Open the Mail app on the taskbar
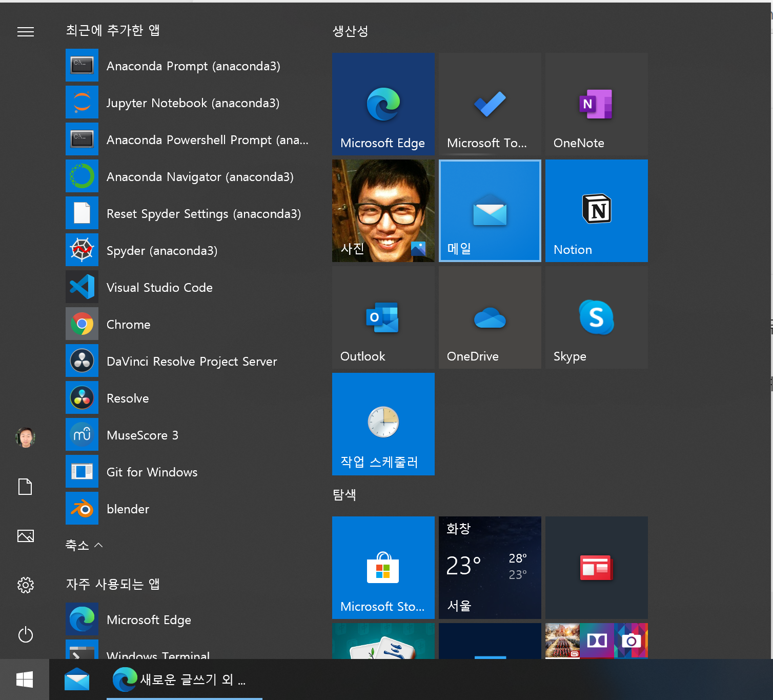Image resolution: width=773 pixels, height=700 pixels. (x=77, y=679)
